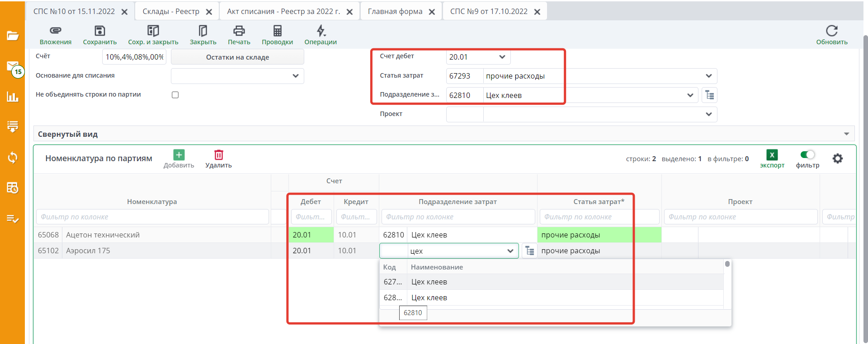Open Проводки calculator icon

tap(277, 31)
